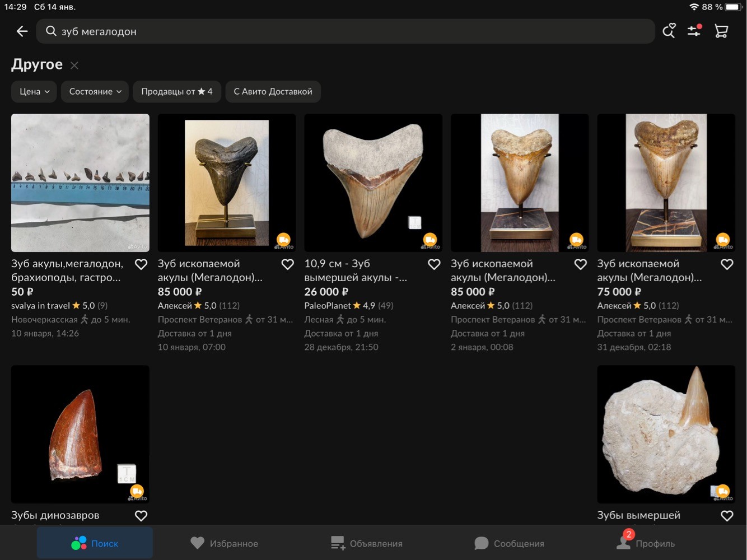
Task: Open the saved search heart-magnifier icon
Action: point(669,31)
